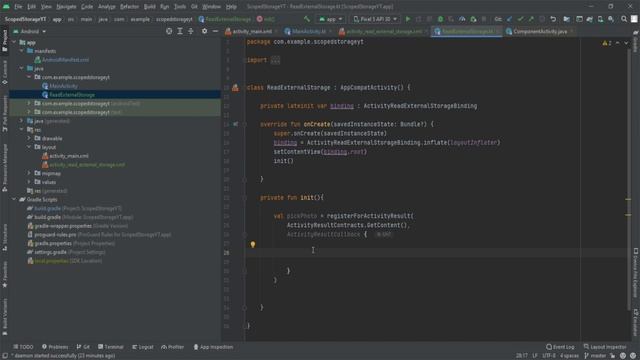The height and width of the screenshot is (360, 640).
Task: Click the Git push green arrow icon
Action: [x=531, y=19]
